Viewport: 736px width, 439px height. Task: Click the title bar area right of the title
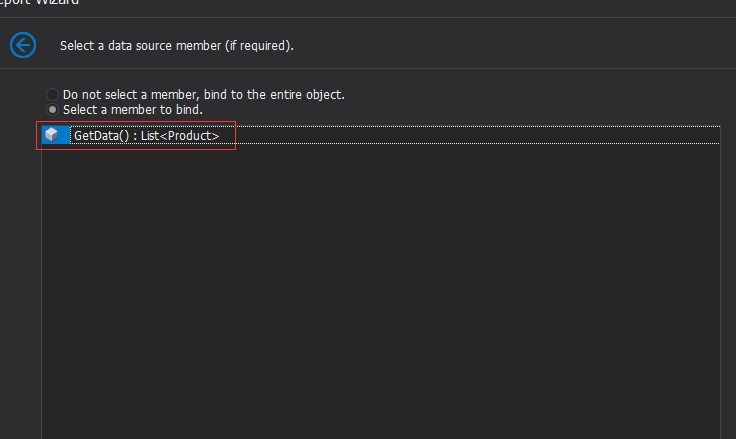tap(400, 4)
